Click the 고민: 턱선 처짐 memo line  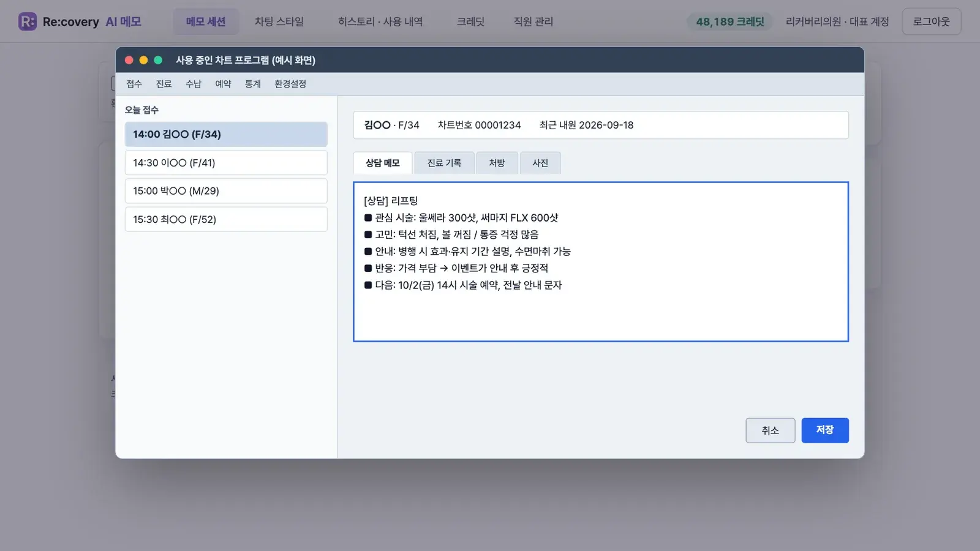point(451,234)
